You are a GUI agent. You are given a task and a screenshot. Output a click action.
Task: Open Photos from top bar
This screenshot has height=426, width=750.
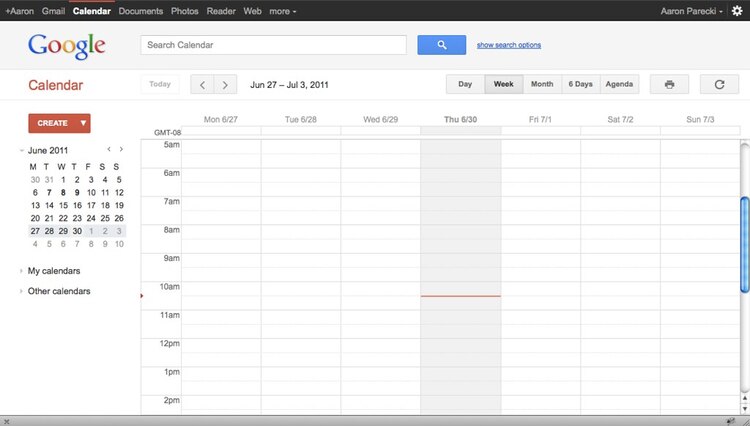click(x=185, y=11)
